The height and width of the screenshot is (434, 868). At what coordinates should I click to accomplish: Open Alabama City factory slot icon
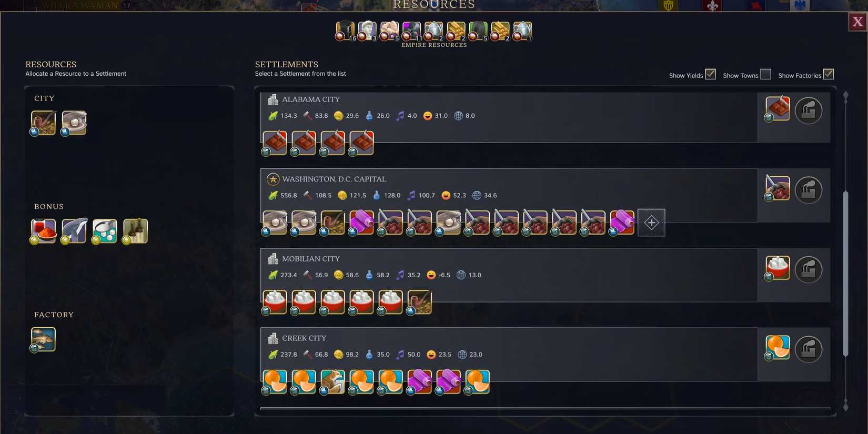(x=809, y=110)
